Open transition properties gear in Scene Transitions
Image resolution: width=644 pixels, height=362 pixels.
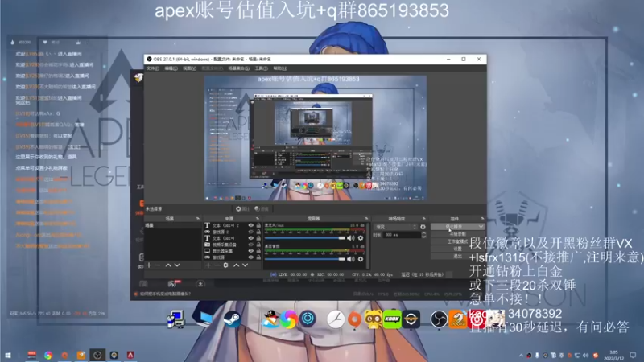tap(423, 227)
